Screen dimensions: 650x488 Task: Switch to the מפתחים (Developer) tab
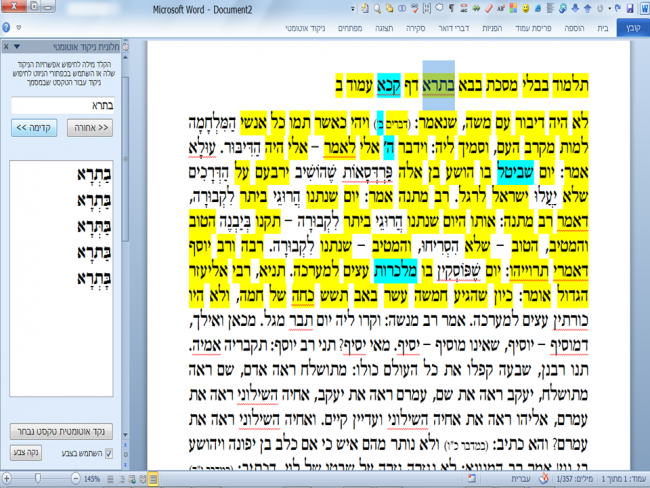point(350,28)
